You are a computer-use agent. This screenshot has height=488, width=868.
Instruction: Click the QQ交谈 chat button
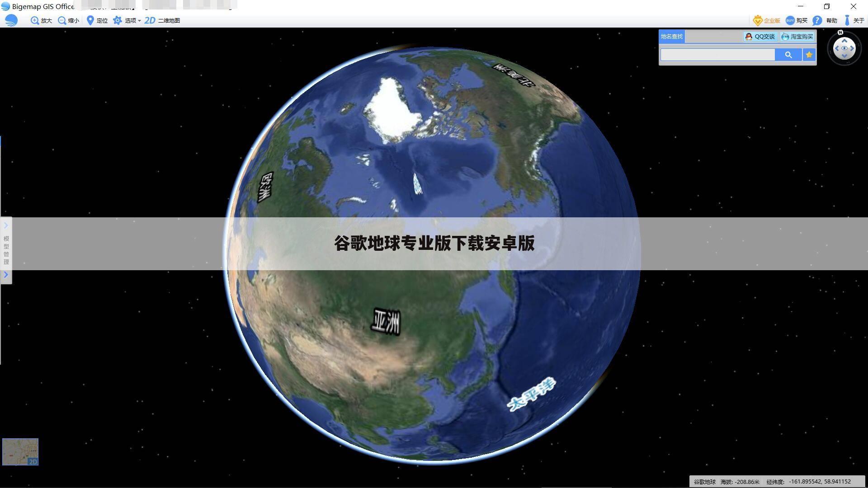[x=760, y=37]
